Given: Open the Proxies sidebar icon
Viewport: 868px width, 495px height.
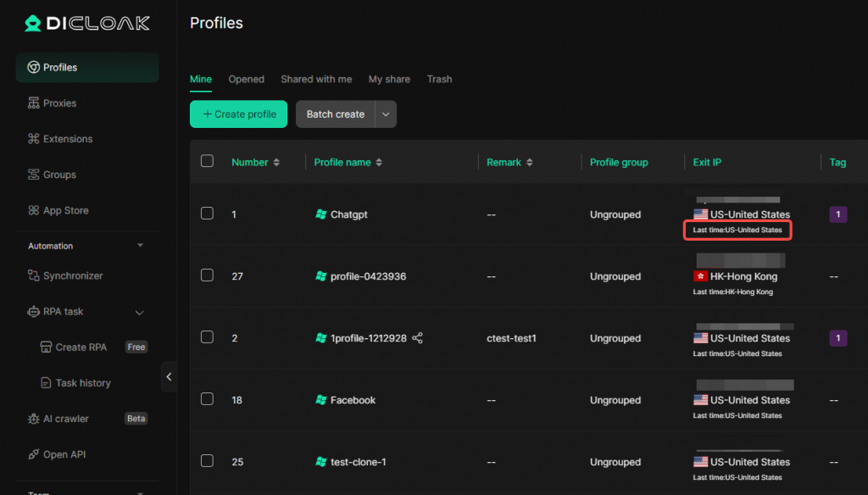Looking at the screenshot, I should [33, 103].
